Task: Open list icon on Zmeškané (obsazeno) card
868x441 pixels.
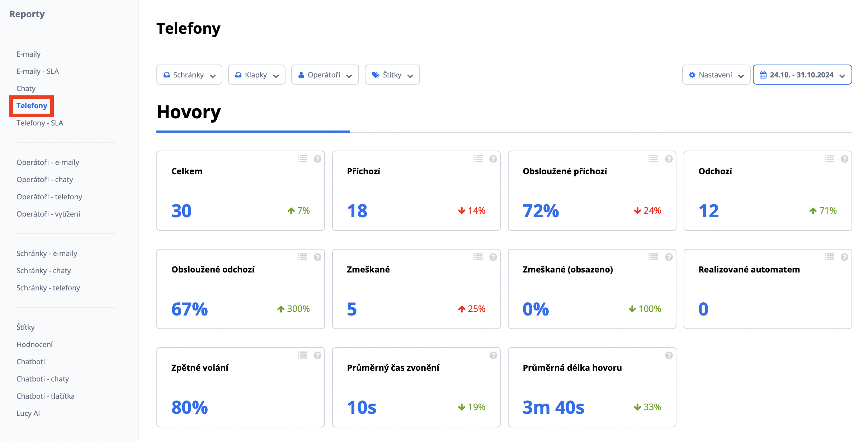Action: (654, 257)
